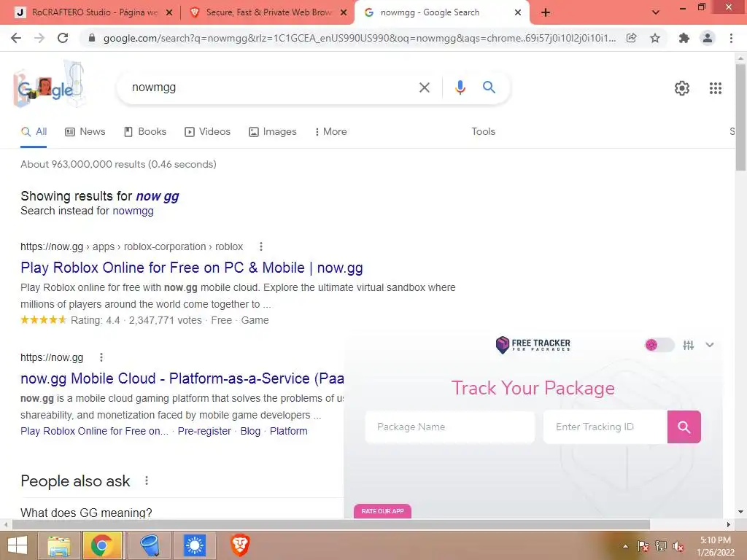This screenshot has height=560, width=747.
Task: Click the now gg corrected query link
Action: click(x=158, y=196)
